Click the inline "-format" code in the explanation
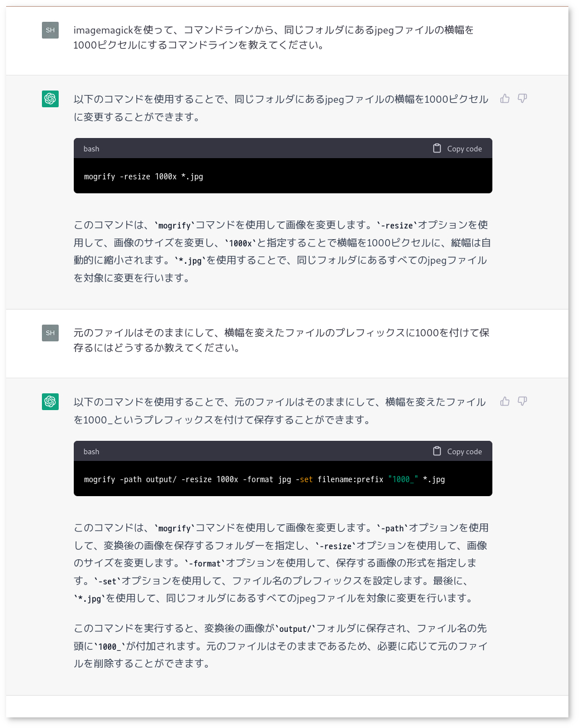This screenshot has width=579, height=728. (x=205, y=564)
